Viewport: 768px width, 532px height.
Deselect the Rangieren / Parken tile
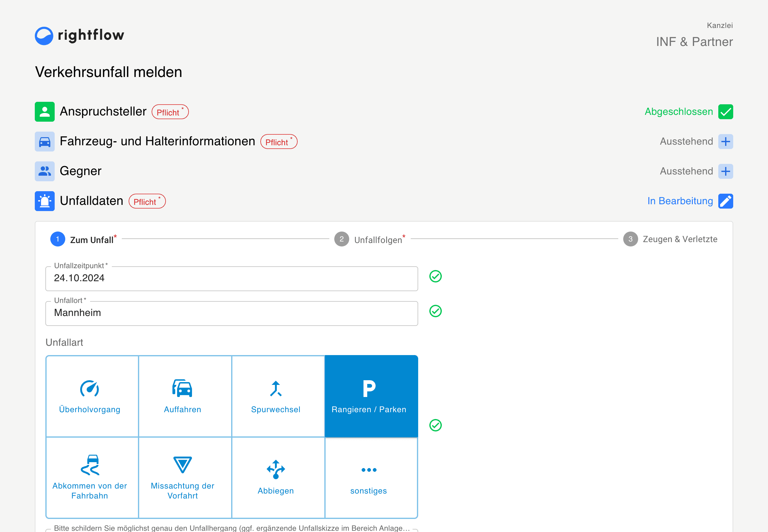[x=371, y=396]
